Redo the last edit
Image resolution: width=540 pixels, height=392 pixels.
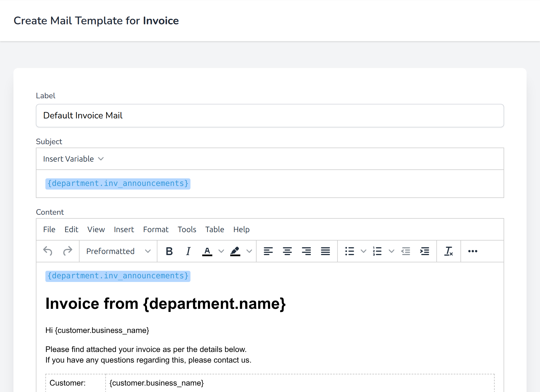67,251
